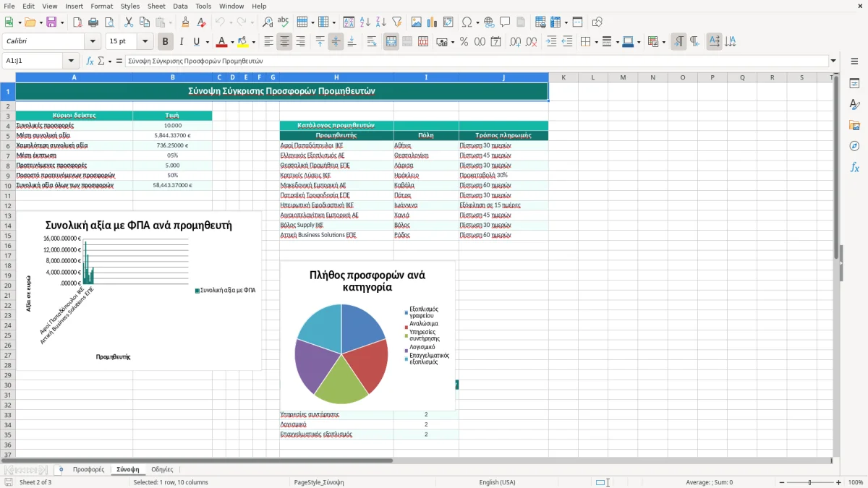Open the Sheet menu
This screenshot has height=488, width=868.
[156, 6]
